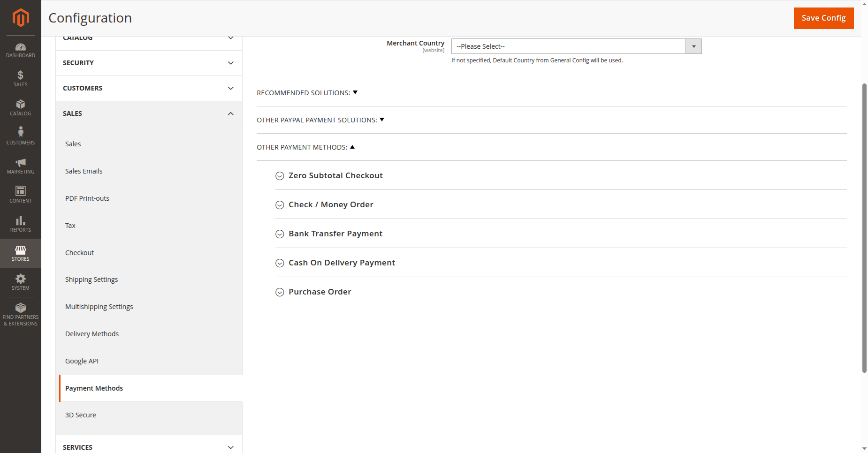The image size is (868, 453).
Task: Select Multishipping Settings item
Action: click(x=99, y=307)
